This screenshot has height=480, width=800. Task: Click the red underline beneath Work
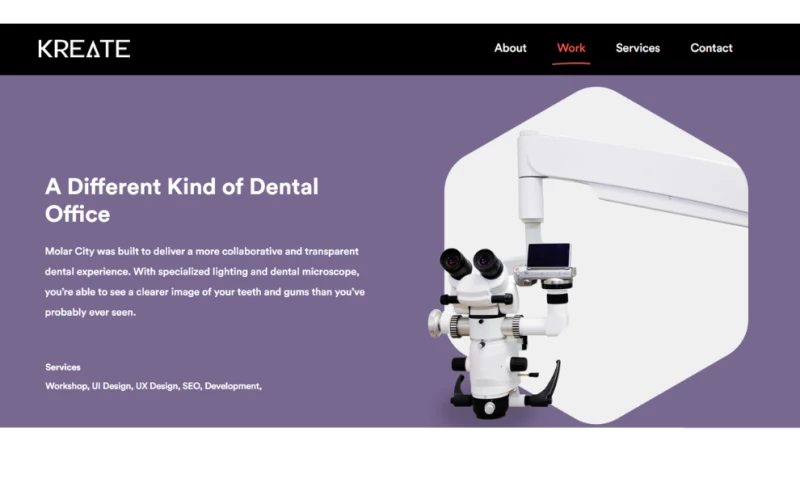point(571,63)
